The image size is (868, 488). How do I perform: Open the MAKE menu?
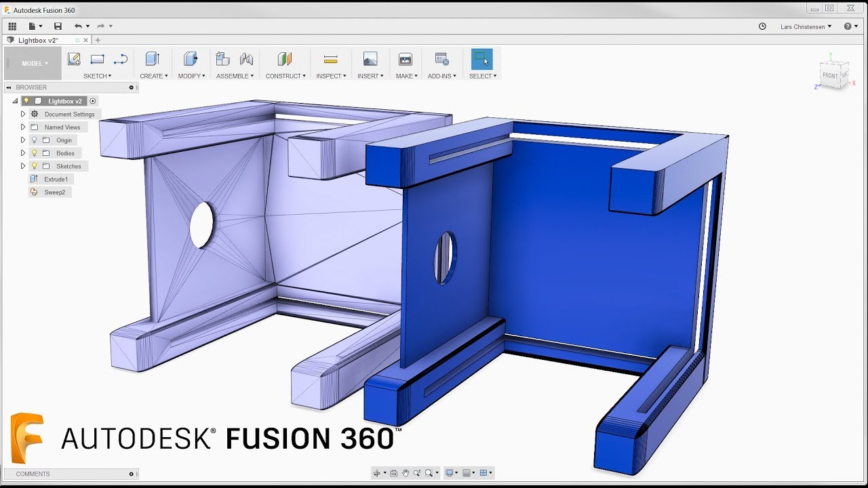407,76
